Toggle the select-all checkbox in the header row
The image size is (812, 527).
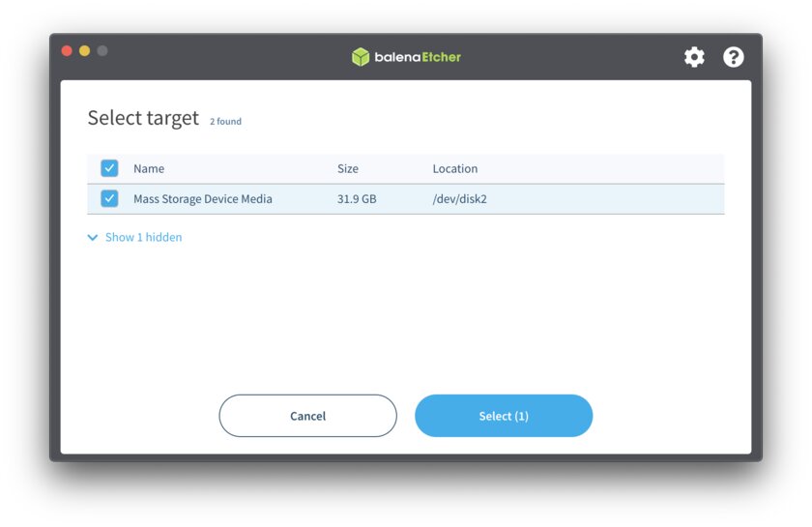[109, 168]
